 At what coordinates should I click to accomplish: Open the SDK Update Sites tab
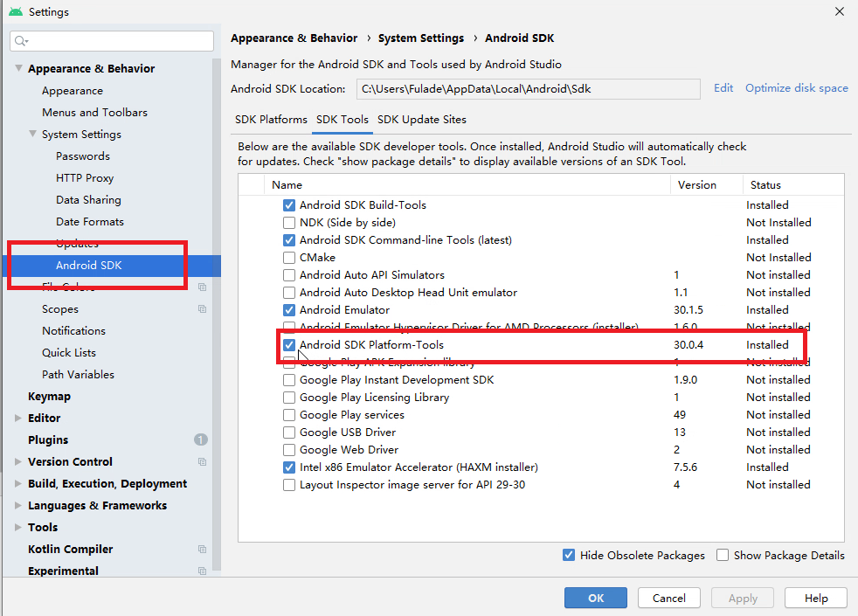(421, 119)
